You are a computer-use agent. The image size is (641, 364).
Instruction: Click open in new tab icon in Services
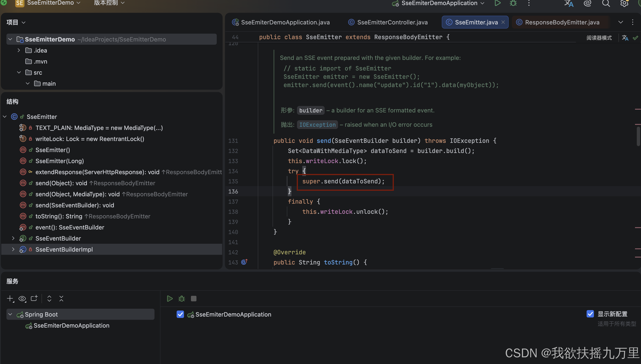pyautogui.click(x=34, y=299)
